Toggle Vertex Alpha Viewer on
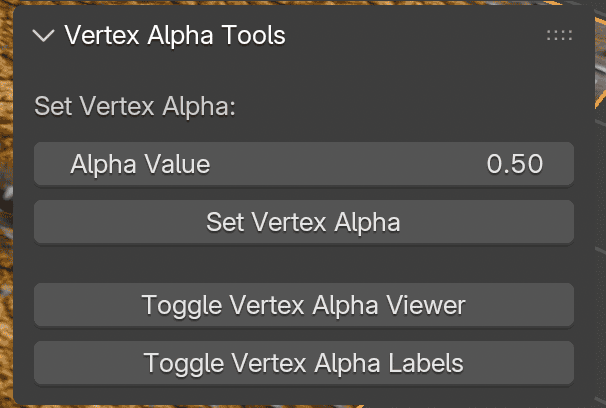The width and height of the screenshot is (606, 408). click(304, 304)
